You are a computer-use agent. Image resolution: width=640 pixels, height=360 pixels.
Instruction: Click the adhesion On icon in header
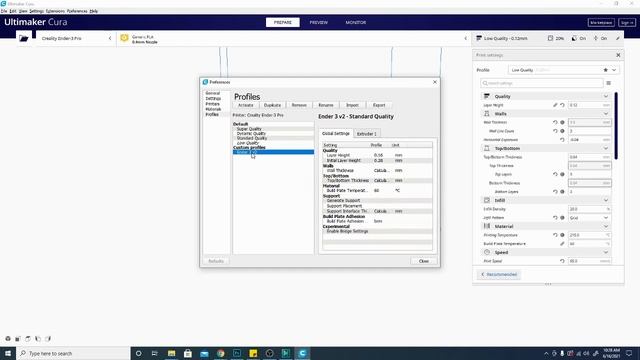click(596, 38)
